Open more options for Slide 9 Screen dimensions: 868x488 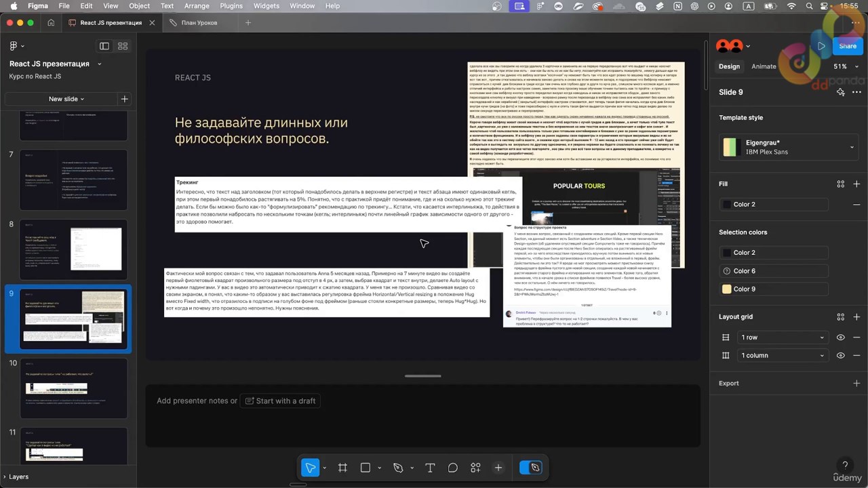pos(856,92)
